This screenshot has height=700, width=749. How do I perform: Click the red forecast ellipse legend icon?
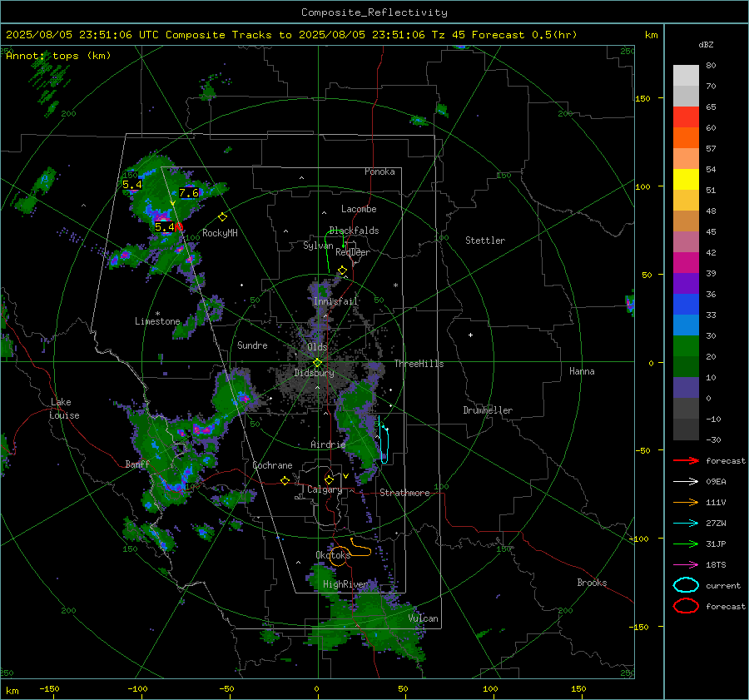point(686,606)
